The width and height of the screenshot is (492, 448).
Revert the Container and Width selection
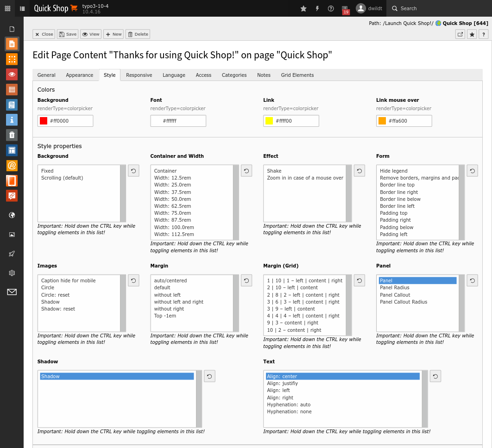(246, 171)
